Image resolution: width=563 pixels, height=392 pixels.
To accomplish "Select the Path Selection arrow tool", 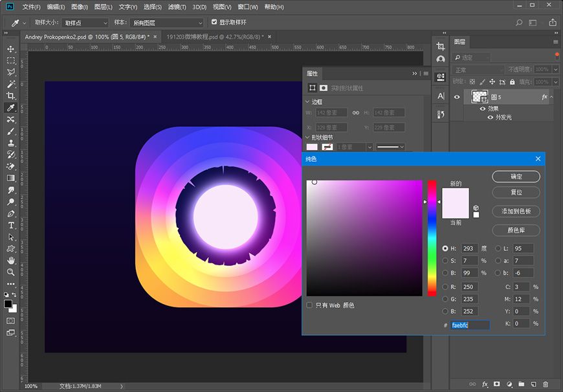I will click(x=11, y=237).
